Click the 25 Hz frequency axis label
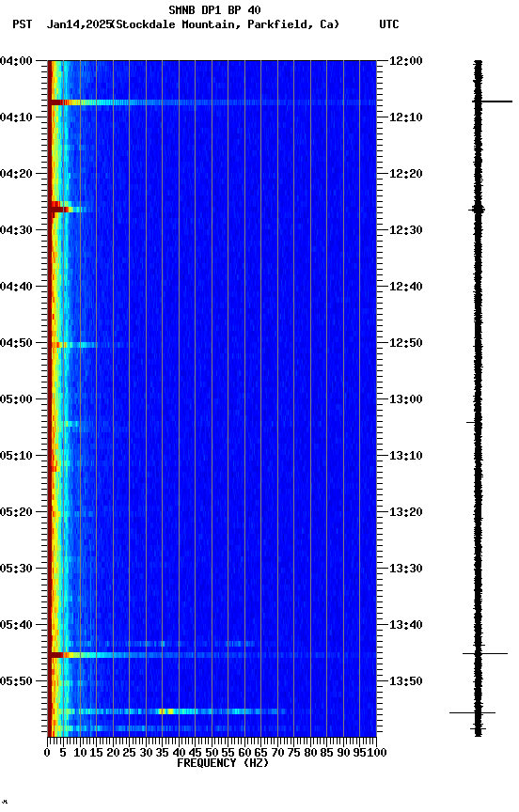Image resolution: width=519 pixels, height=812 pixels. click(x=129, y=753)
